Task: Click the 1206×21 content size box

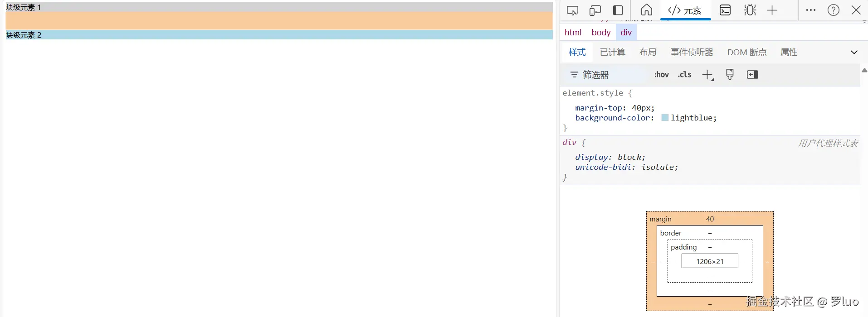Action: [x=710, y=261]
